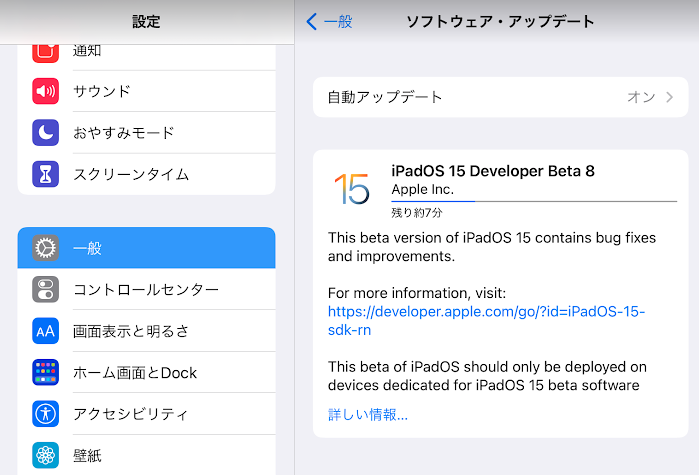Tap the AA Display & Brightness icon
The width and height of the screenshot is (699, 475).
[45, 331]
